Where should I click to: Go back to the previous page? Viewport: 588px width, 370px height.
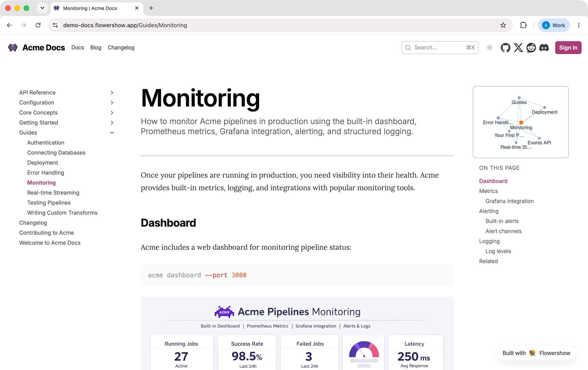9,25
